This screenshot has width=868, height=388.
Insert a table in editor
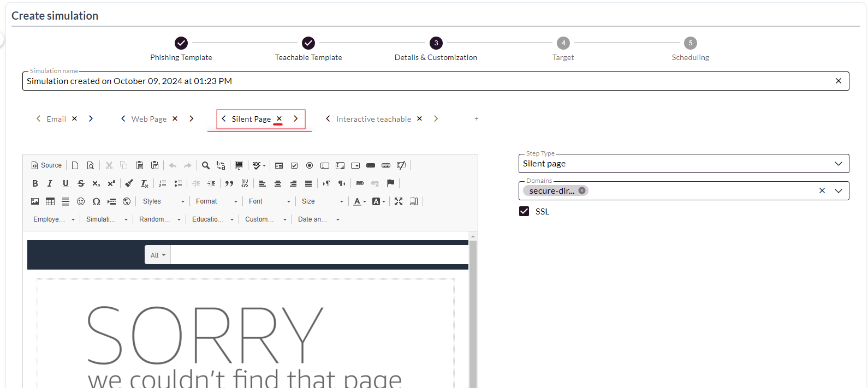pos(50,201)
